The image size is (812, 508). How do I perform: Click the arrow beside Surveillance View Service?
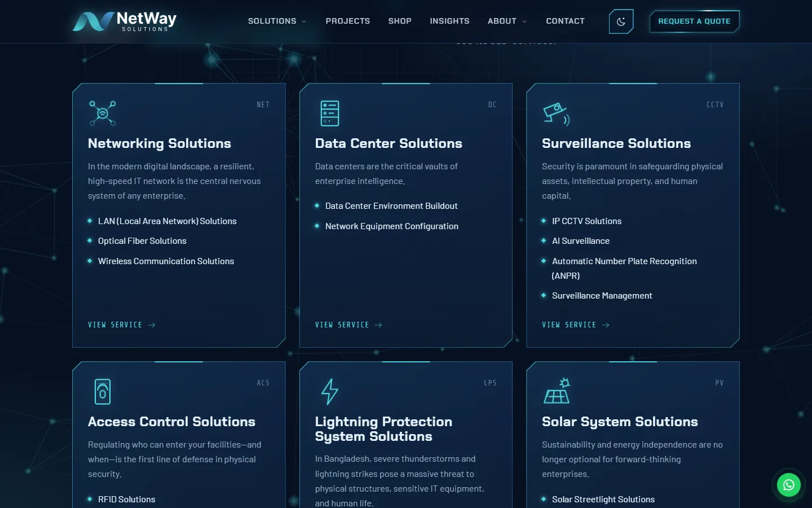coord(606,325)
